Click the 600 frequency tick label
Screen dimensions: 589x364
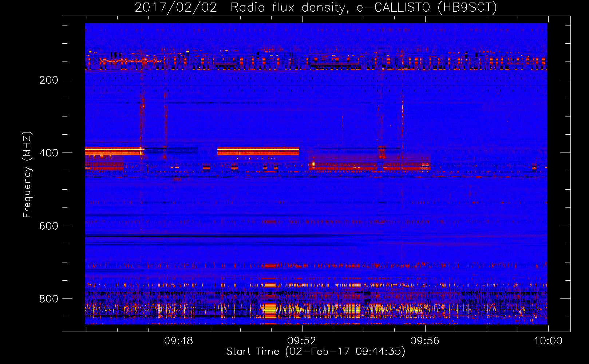[49, 226]
